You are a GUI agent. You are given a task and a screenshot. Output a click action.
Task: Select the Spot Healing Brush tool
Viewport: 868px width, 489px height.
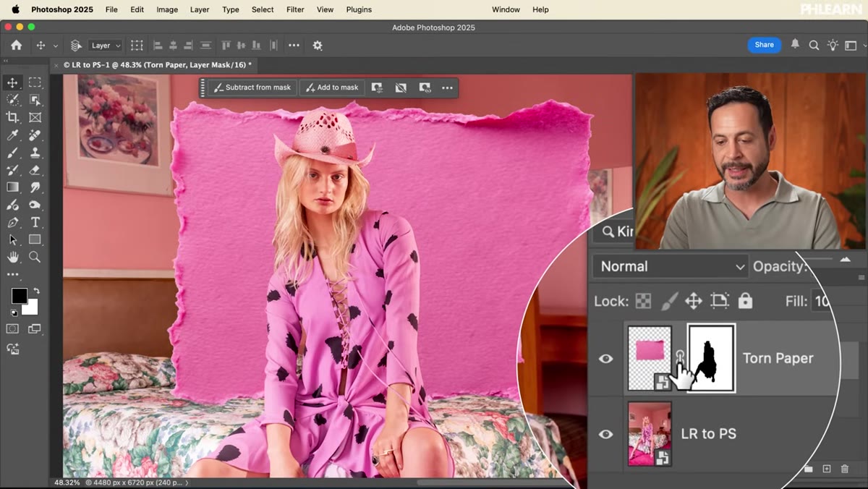(35, 135)
